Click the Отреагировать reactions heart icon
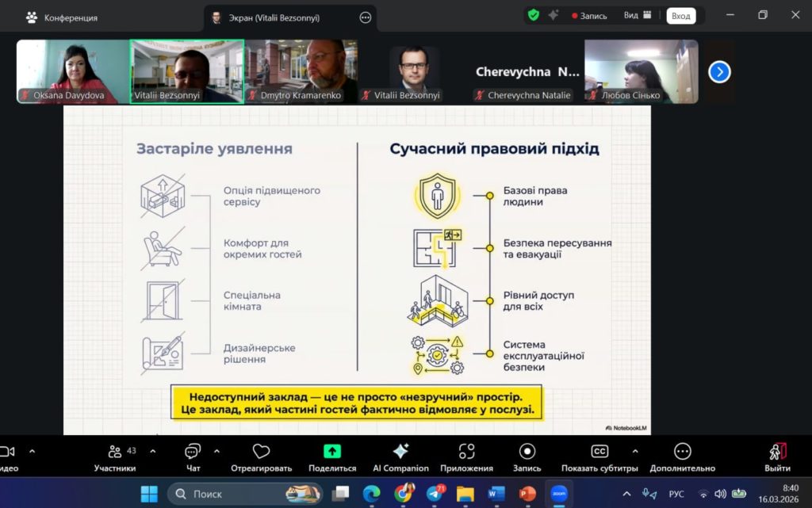This screenshot has height=508, width=812. (x=261, y=452)
